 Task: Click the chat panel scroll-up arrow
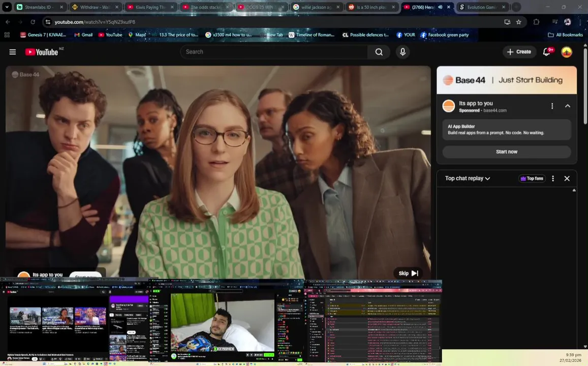pyautogui.click(x=574, y=191)
